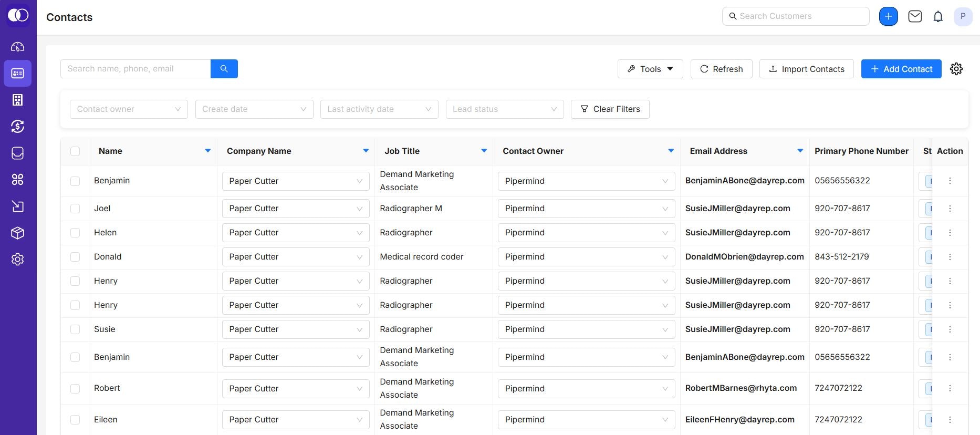The width and height of the screenshot is (980, 435).
Task: Open action menu for Donald row
Action: (x=950, y=257)
